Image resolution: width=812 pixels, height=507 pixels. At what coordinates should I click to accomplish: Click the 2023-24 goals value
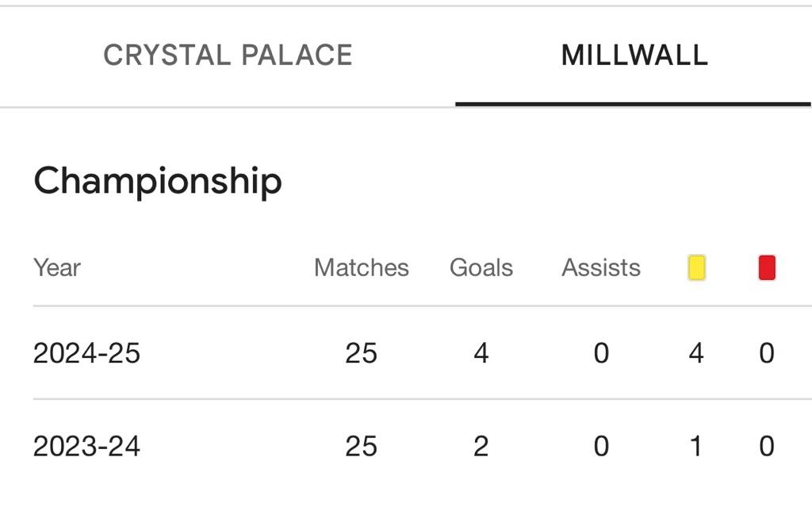click(481, 447)
